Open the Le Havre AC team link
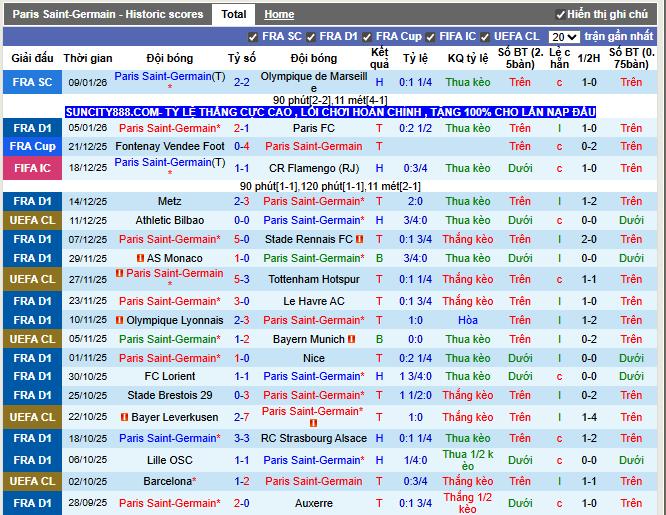 (x=314, y=301)
